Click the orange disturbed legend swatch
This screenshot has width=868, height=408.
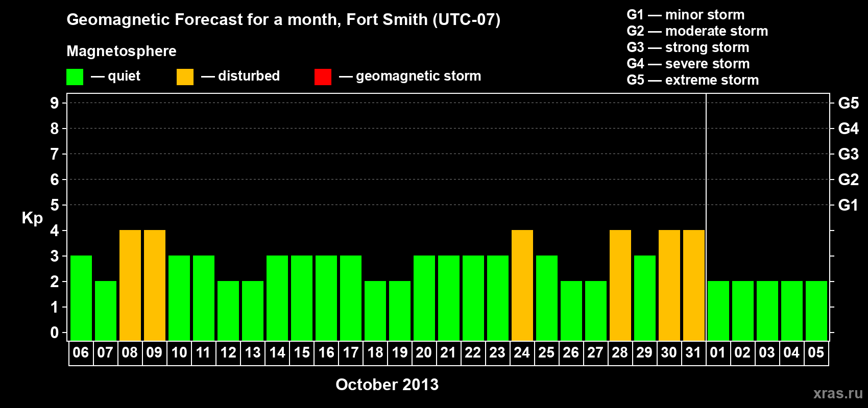[x=185, y=77]
